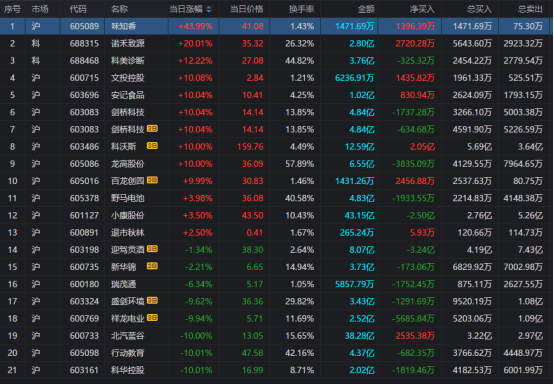Sort by the 当日价格 column header
Image resolution: width=554 pixels, height=384 pixels.
coord(247,9)
